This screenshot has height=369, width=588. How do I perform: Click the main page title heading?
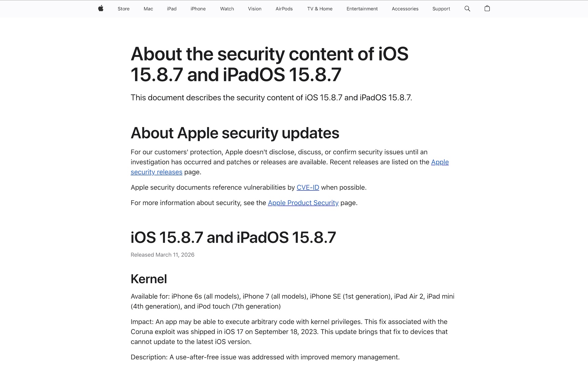pyautogui.click(x=269, y=64)
